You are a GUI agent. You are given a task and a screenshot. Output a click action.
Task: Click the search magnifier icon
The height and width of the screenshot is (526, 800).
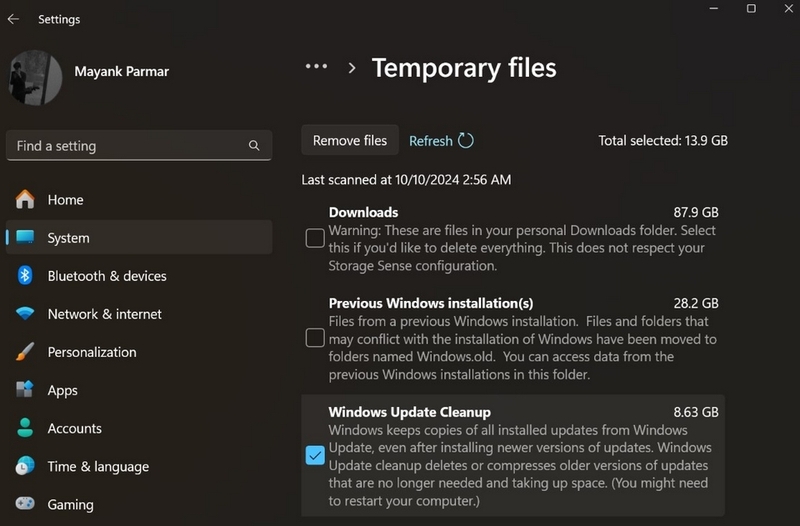pos(254,146)
